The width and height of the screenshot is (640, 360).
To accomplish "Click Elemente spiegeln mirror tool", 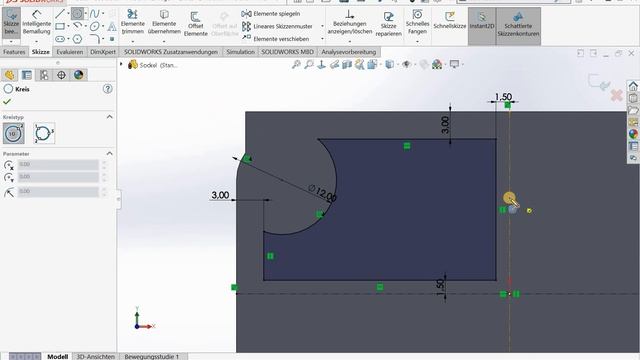I will (x=271, y=13).
